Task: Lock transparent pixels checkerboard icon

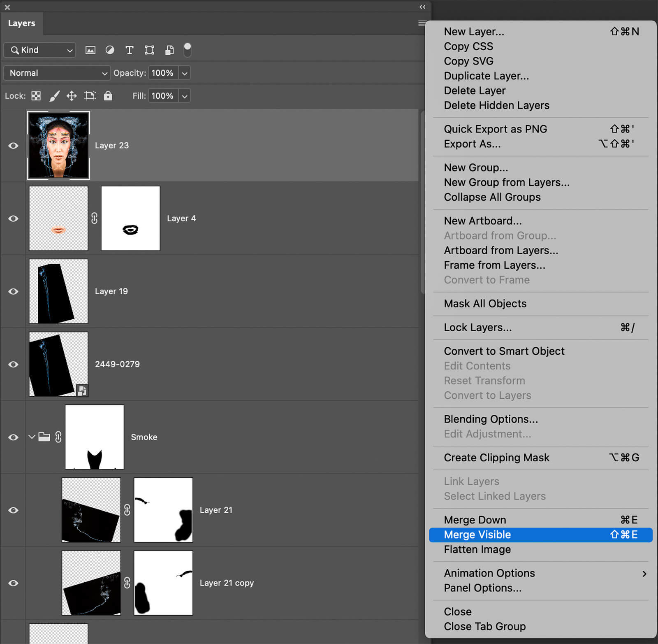Action: click(36, 96)
